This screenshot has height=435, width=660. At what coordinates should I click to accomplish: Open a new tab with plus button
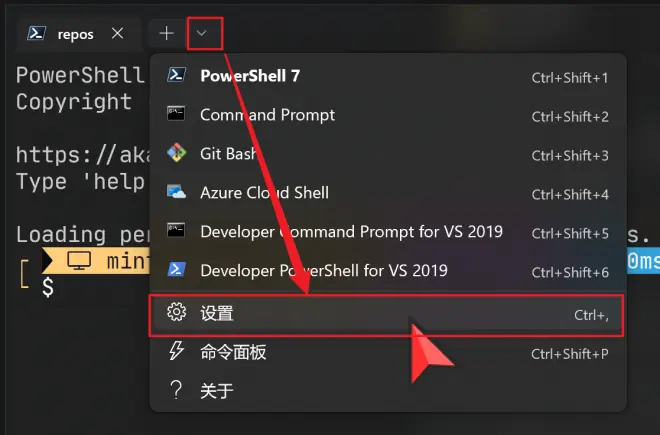tap(167, 33)
